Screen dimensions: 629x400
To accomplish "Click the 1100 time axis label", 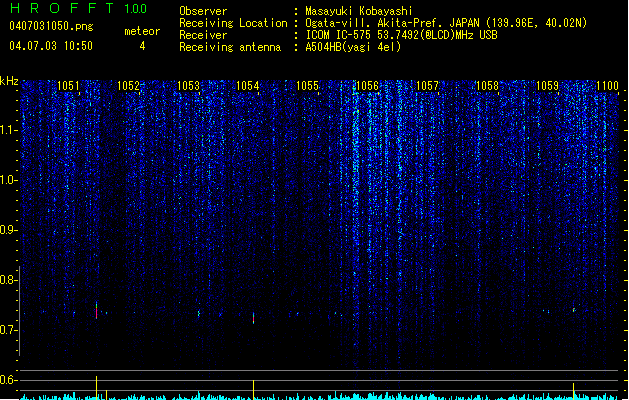I will [x=607, y=86].
